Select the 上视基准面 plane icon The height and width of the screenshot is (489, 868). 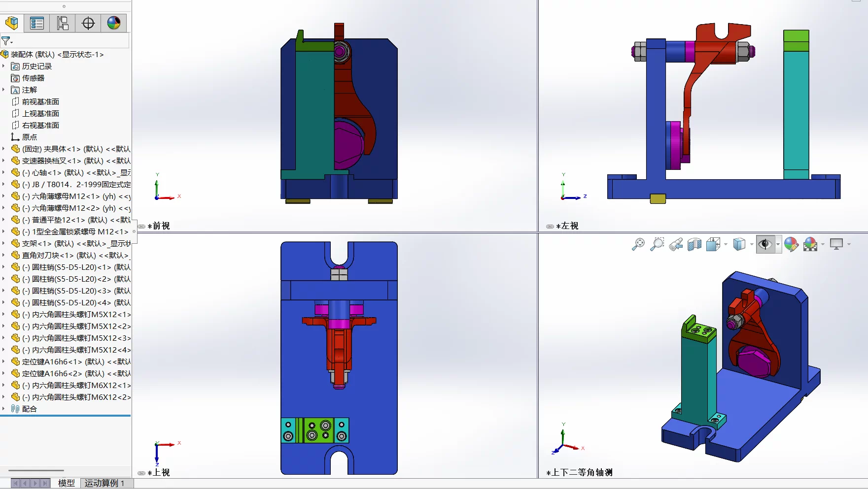(15, 114)
